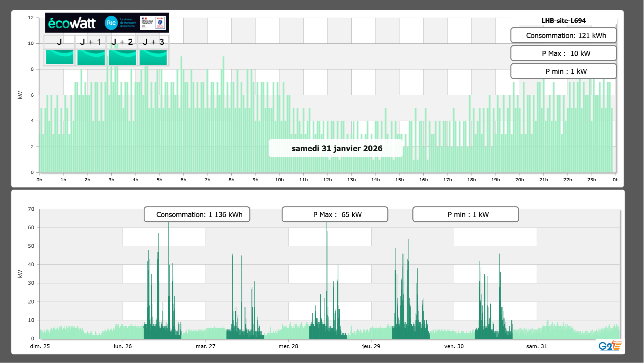
Task: Click the weekly P min : 1 kW box
Action: point(465,214)
